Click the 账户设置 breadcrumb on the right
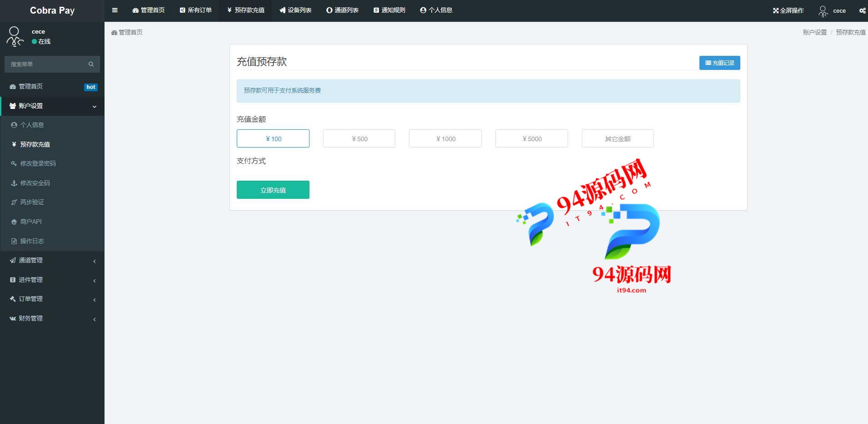Image resolution: width=868 pixels, height=424 pixels. pyautogui.click(x=815, y=32)
